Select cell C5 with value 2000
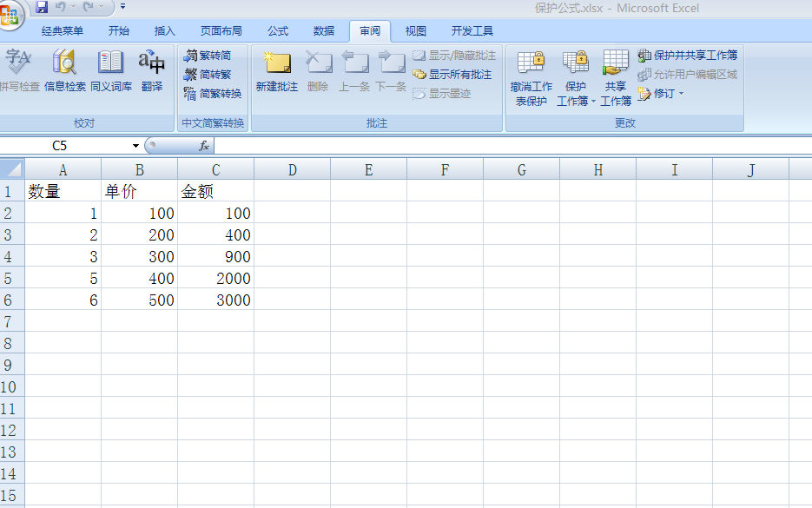This screenshot has width=812, height=508. pyautogui.click(x=216, y=278)
